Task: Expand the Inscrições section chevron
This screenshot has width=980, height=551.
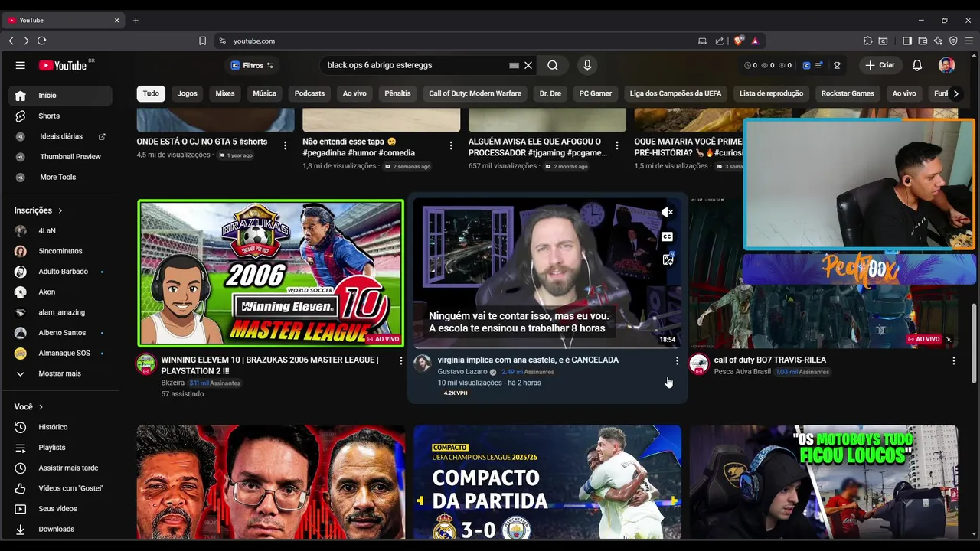Action: coord(60,210)
